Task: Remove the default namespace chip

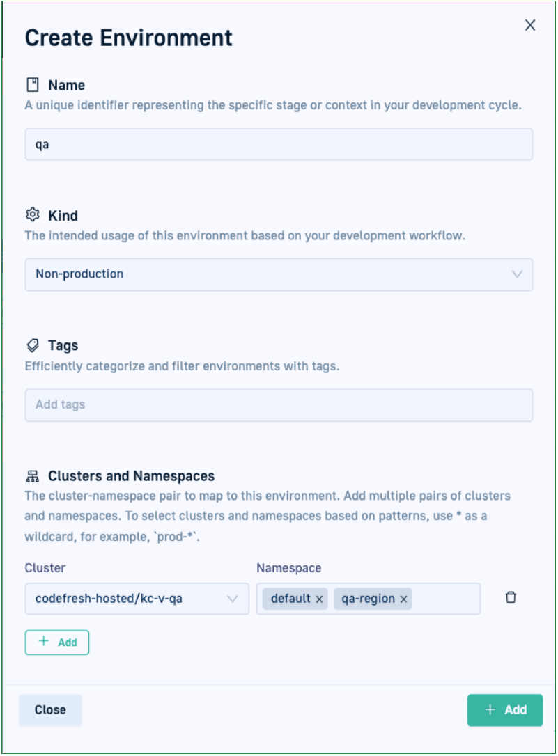Action: coord(319,599)
